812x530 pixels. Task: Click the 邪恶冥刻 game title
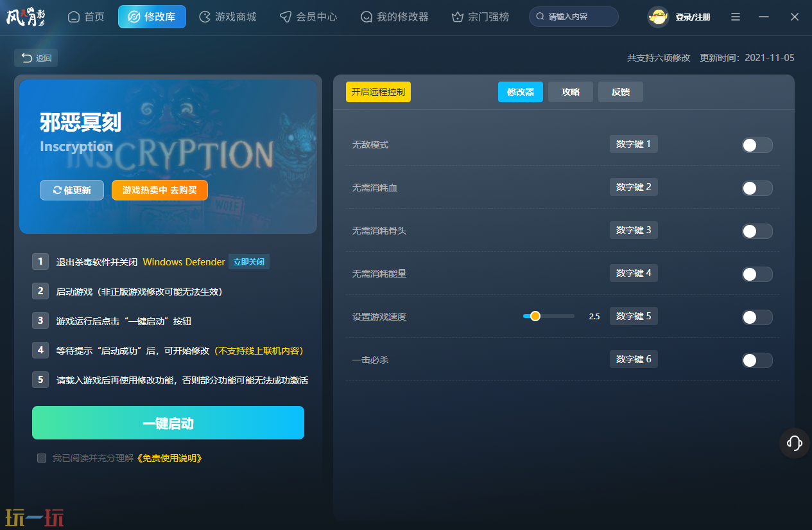(80, 122)
